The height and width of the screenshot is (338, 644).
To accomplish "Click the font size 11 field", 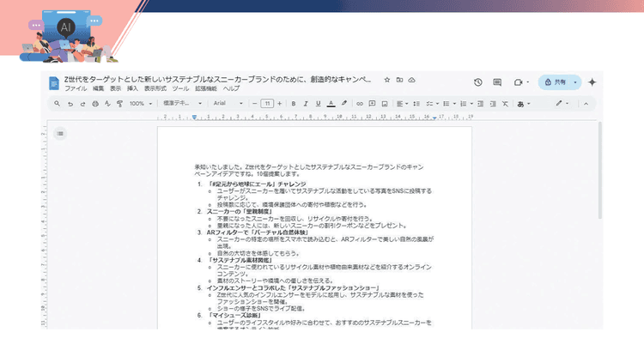I will 267,104.
